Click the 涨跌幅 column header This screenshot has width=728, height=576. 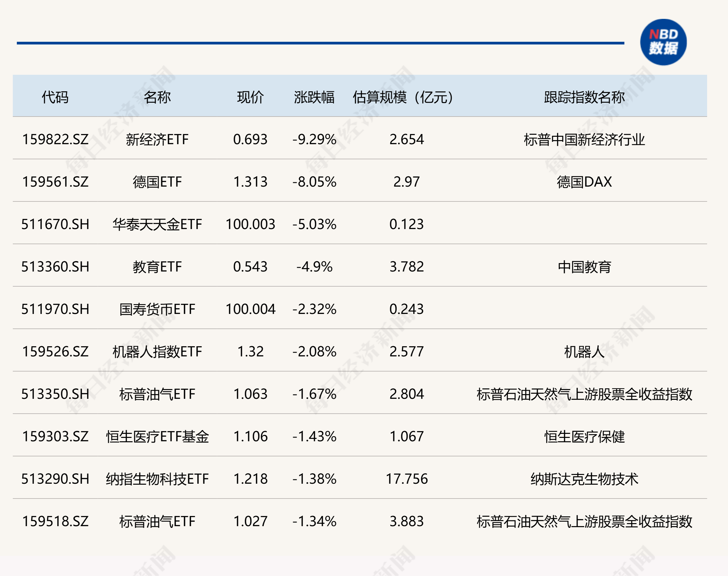314,97
